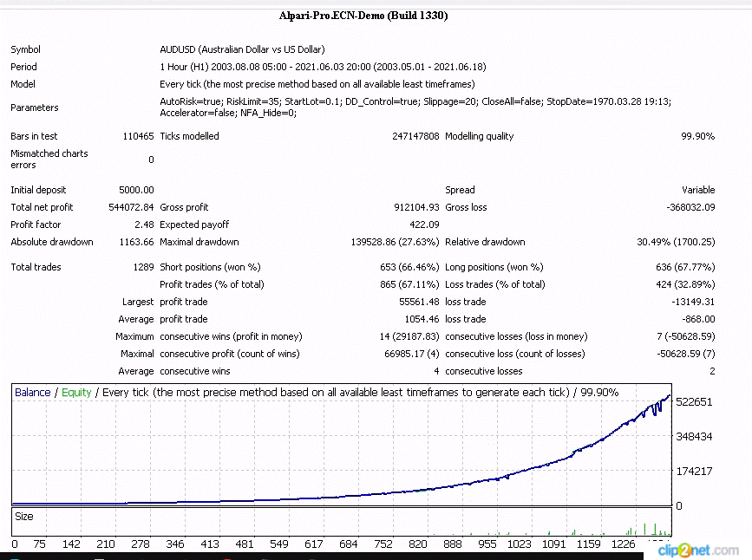Viewport: 752px width, 560px height.
Task: Click the Bars in test value 110465
Action: pos(138,136)
